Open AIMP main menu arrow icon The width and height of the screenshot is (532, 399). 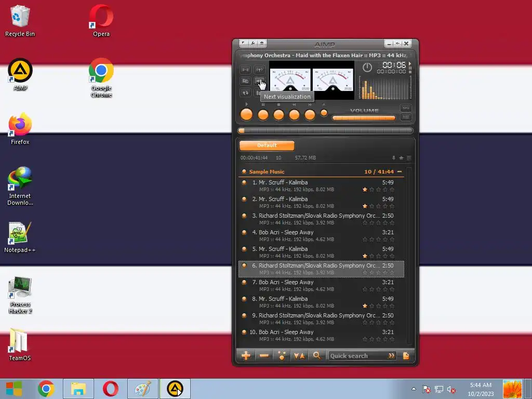tap(244, 43)
